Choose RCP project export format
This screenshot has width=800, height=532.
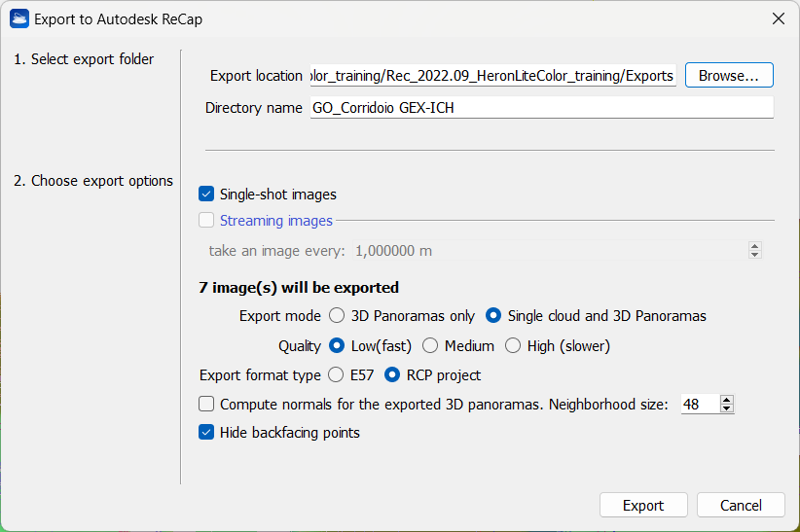pos(393,375)
